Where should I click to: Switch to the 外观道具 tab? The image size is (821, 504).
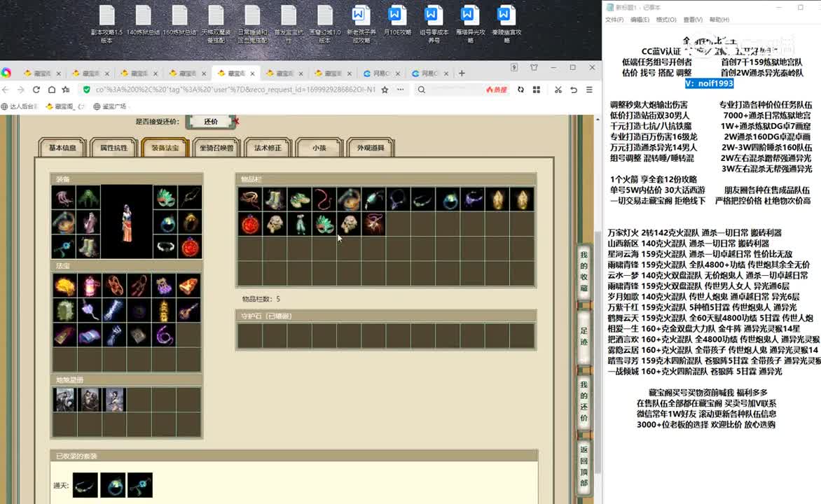[x=371, y=148]
